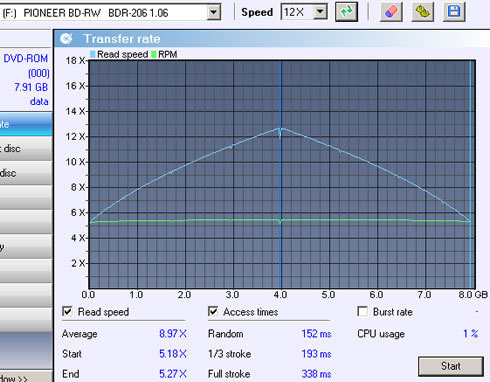The width and height of the screenshot is (490, 382).
Task: Uncheck the Access times checkbox
Action: click(x=213, y=312)
